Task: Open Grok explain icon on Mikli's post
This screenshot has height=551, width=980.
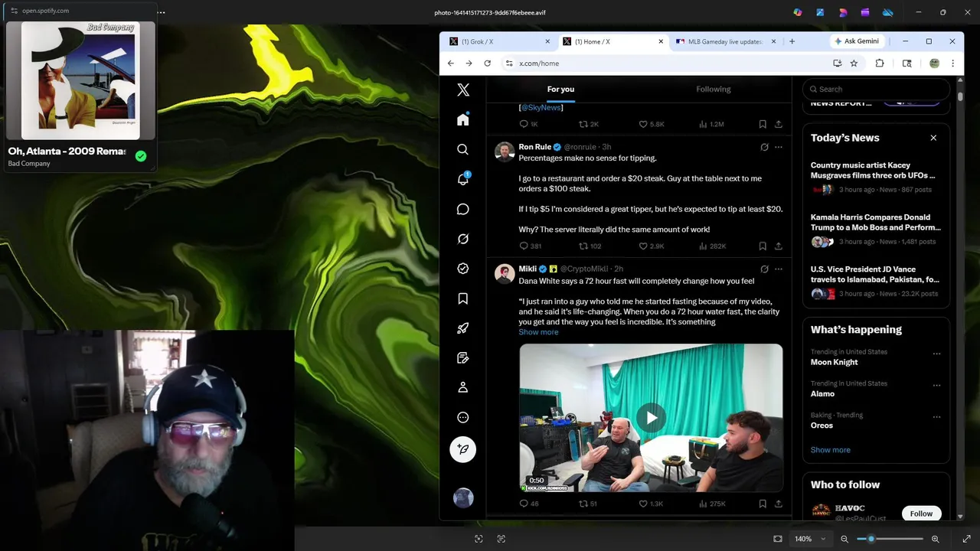Action: [x=764, y=269]
